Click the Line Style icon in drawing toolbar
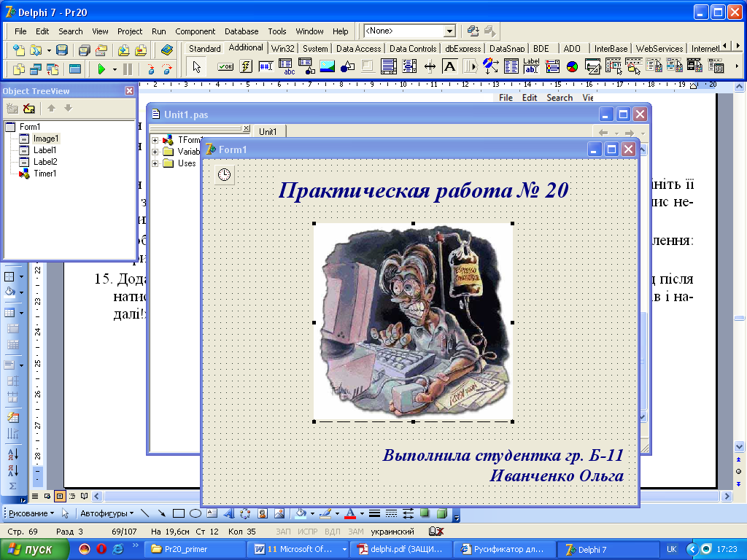Image resolution: width=747 pixels, height=560 pixels. [x=374, y=513]
